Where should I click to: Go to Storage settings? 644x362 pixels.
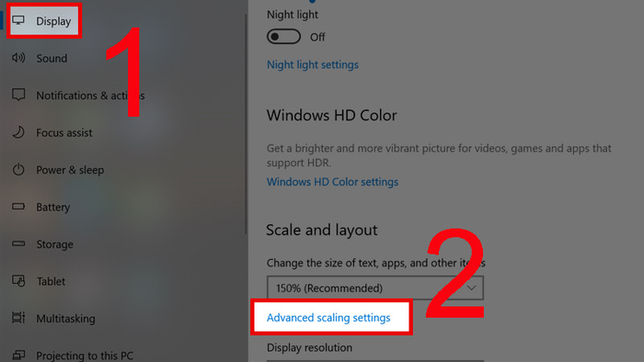(54, 244)
